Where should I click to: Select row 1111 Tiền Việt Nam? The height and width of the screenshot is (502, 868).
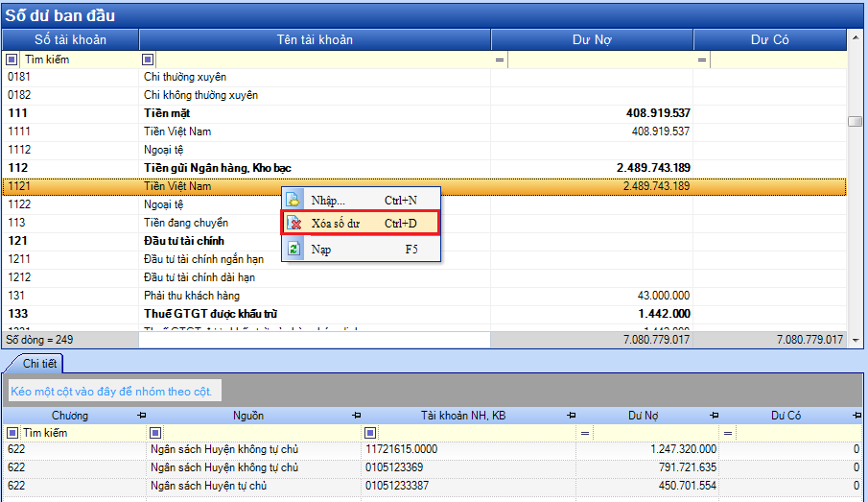pyautogui.click(x=424, y=131)
